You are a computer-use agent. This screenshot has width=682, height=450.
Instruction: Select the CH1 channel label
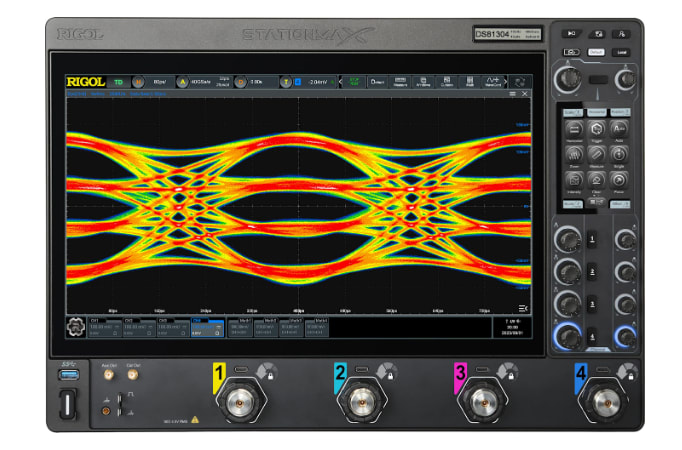(x=105, y=327)
